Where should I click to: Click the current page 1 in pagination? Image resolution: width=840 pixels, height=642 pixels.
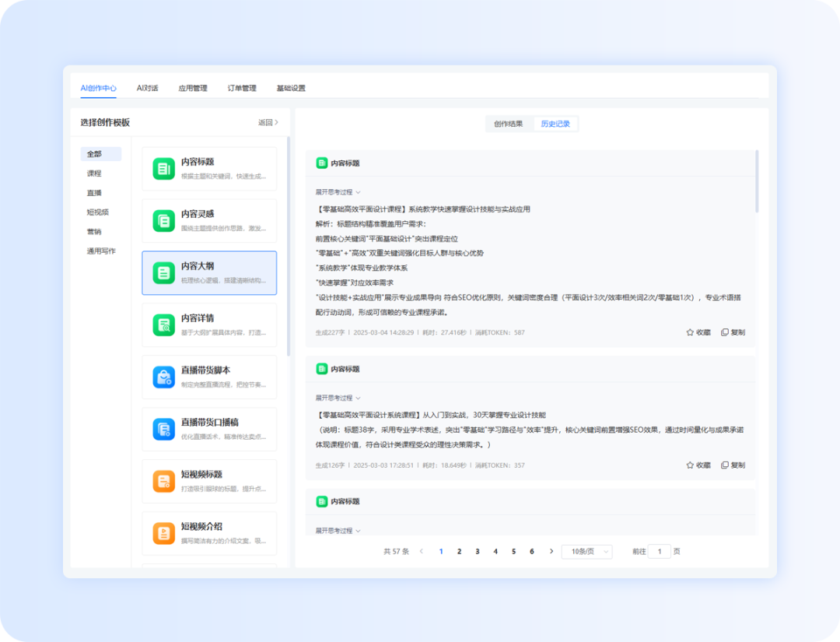tap(441, 552)
